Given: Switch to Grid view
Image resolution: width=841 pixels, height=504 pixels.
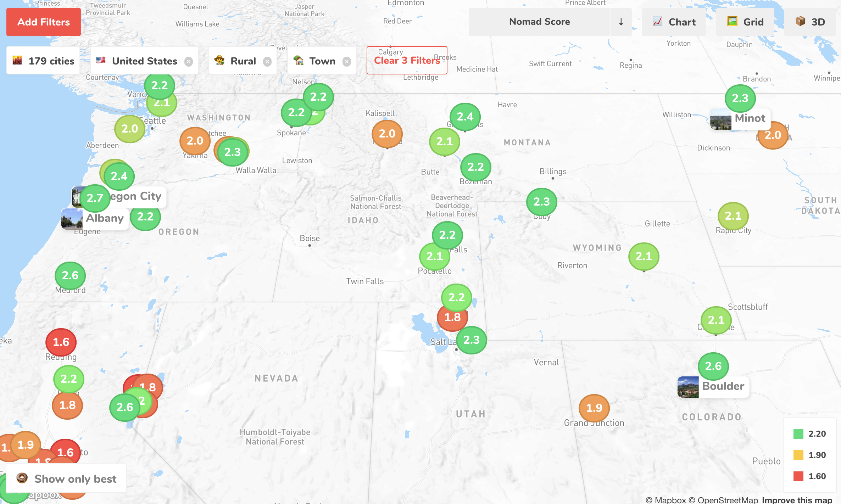Looking at the screenshot, I should (x=745, y=22).
